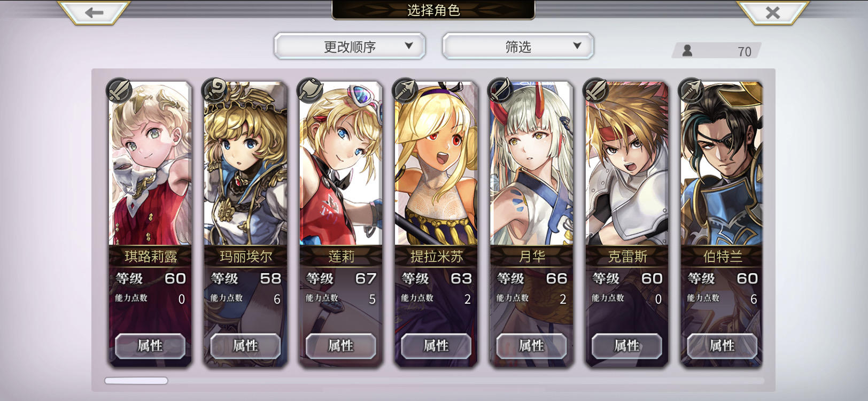Click the back arrow icon
Image resolution: width=868 pixels, height=401 pixels.
point(94,12)
